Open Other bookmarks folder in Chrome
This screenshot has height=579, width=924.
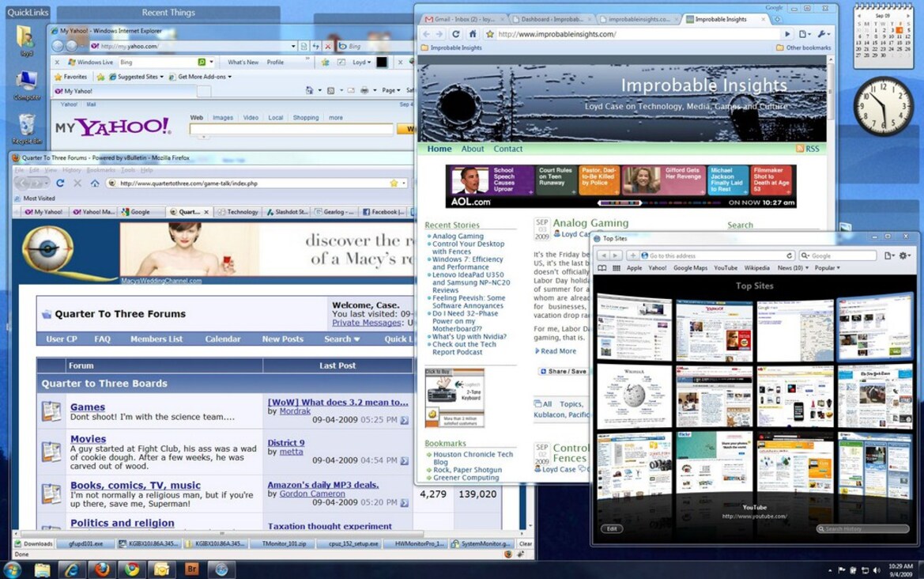click(803, 47)
